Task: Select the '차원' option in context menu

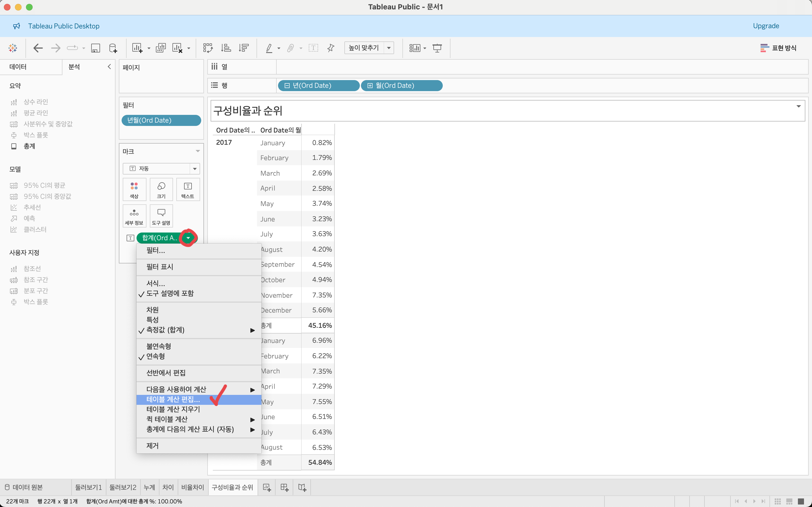Action: tap(152, 310)
